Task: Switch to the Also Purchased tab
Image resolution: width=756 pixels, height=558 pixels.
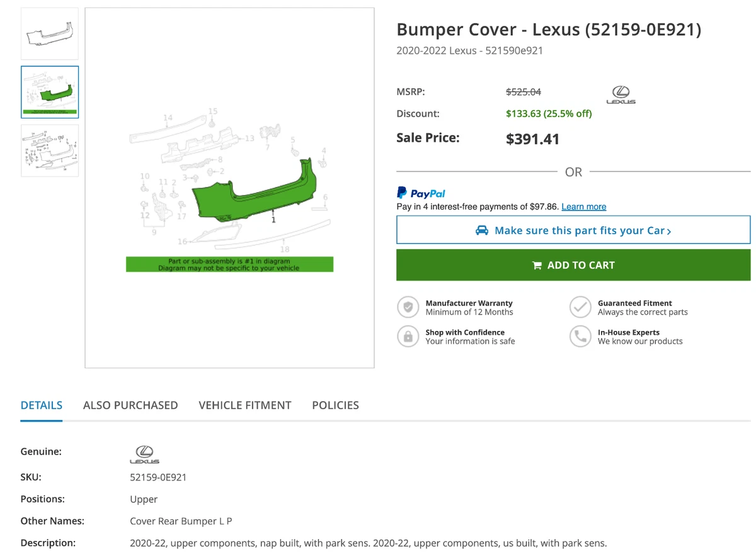Action: click(130, 405)
